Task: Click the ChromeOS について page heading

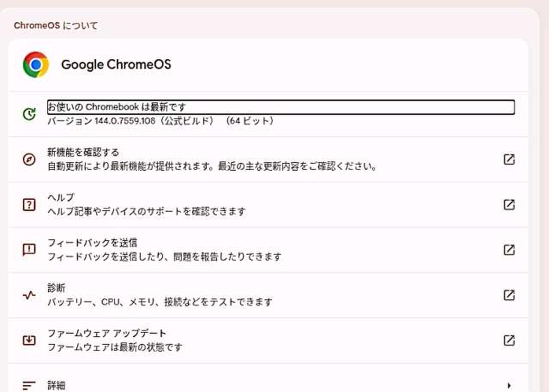Action: (x=56, y=26)
